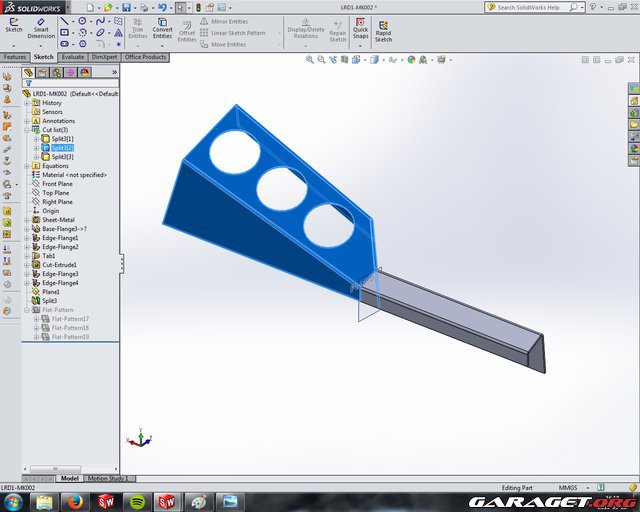Open Firefox from the Windows taskbar
640x512 pixels.
click(73, 500)
